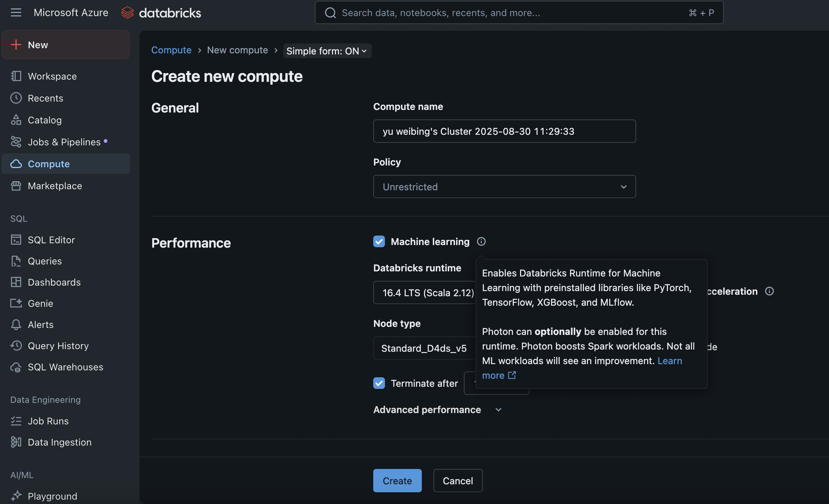Click the Query History icon
829x504 pixels.
(x=16, y=345)
